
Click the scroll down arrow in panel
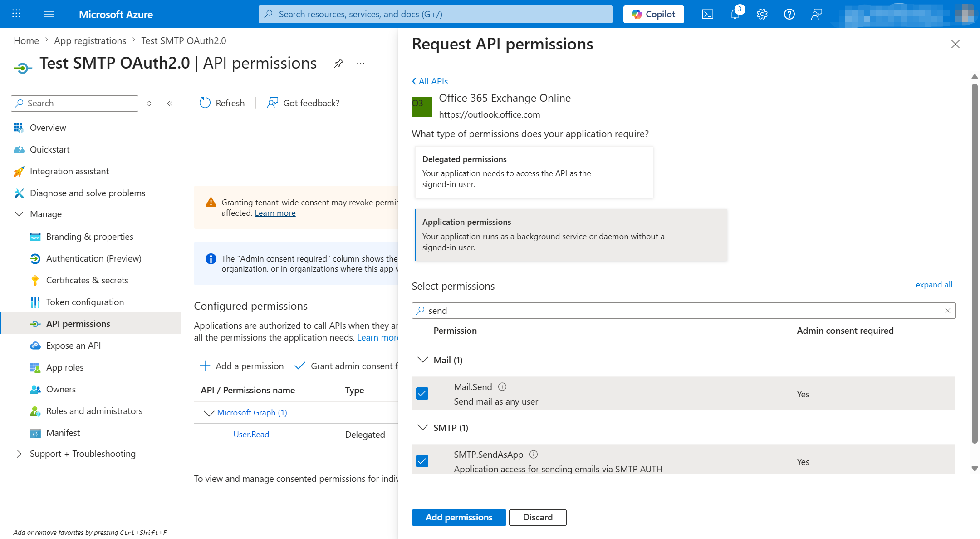[975, 469]
